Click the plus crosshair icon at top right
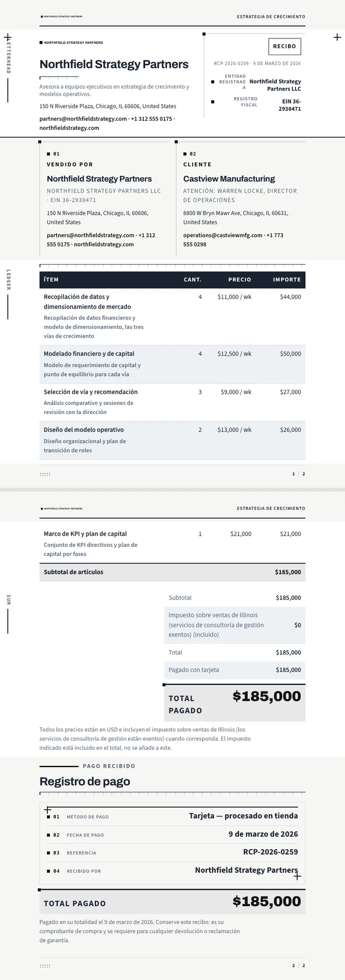Image resolution: width=345 pixels, height=980 pixels. click(x=337, y=37)
